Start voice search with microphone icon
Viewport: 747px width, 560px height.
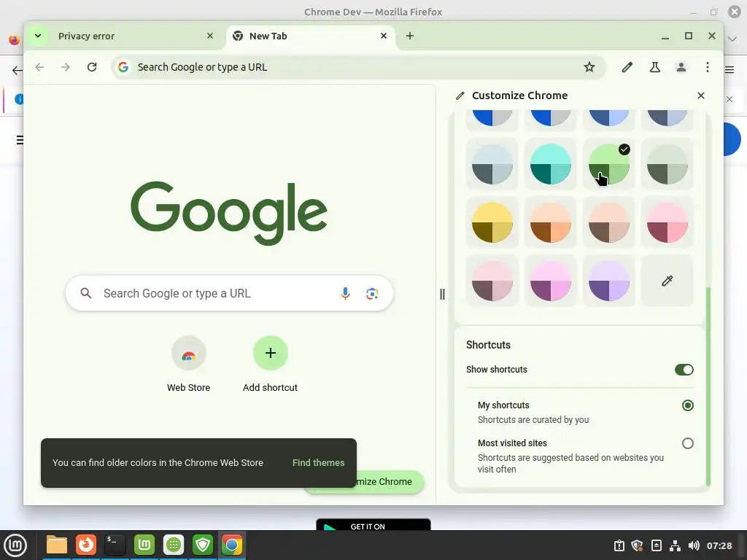(x=345, y=293)
